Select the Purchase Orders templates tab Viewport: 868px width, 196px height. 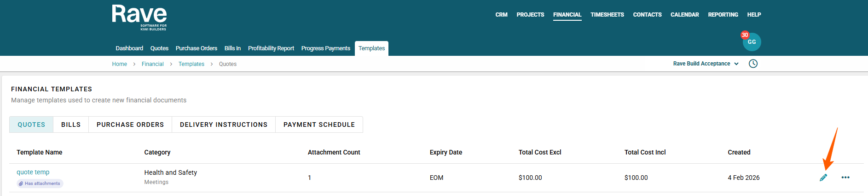coord(130,125)
